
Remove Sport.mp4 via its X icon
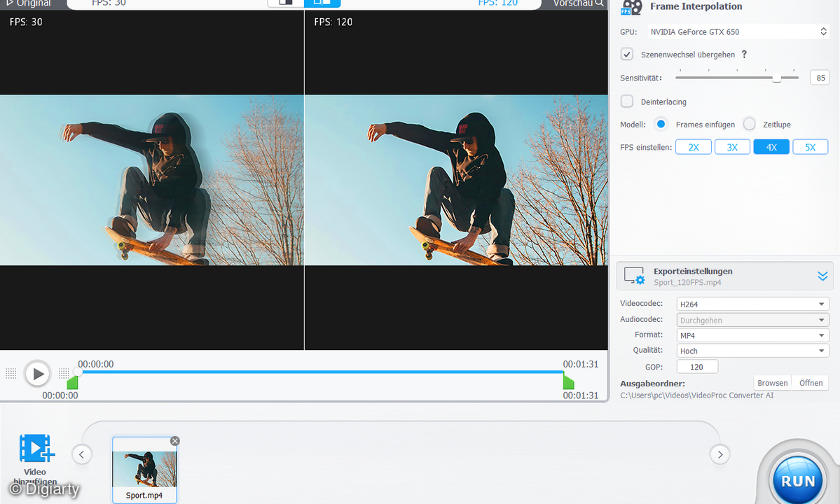coord(174,441)
